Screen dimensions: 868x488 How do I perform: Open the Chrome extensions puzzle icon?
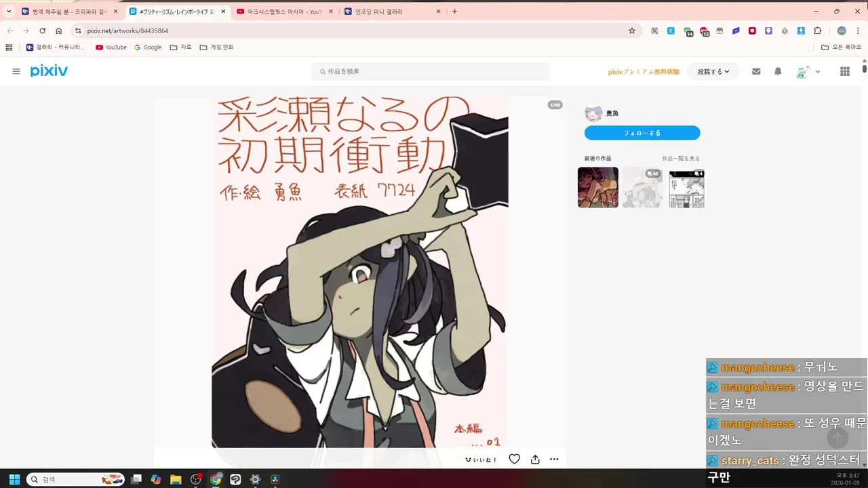point(817,30)
